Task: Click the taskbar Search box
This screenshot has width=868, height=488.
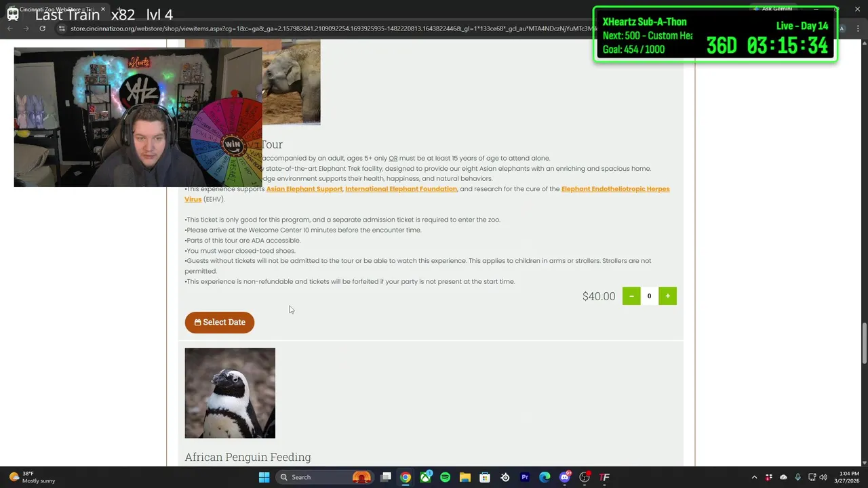Action: pyautogui.click(x=325, y=477)
